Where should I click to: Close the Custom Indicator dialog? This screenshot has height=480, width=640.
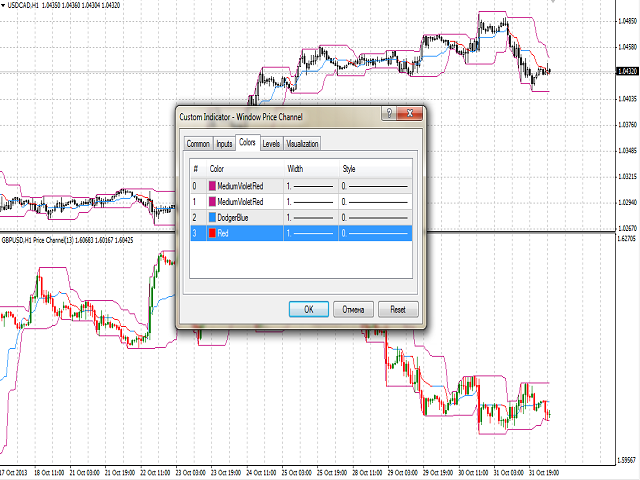coord(410,113)
